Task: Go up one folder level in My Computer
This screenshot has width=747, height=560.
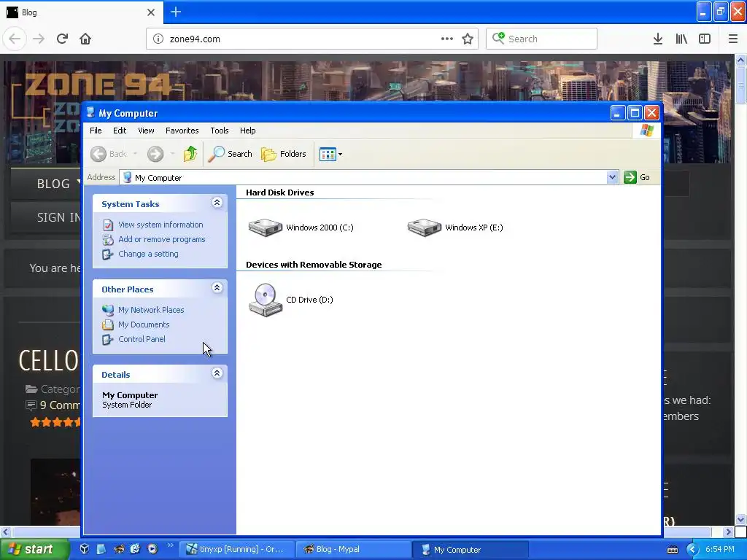Action: [x=190, y=154]
